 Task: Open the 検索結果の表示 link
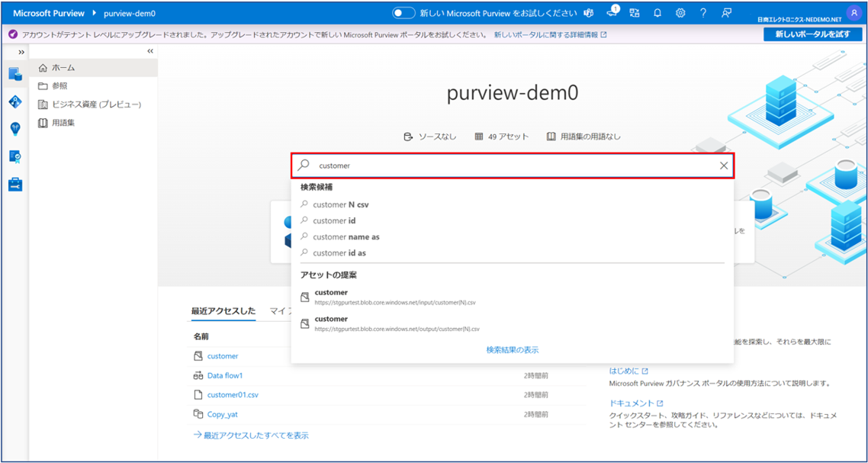[x=513, y=349]
